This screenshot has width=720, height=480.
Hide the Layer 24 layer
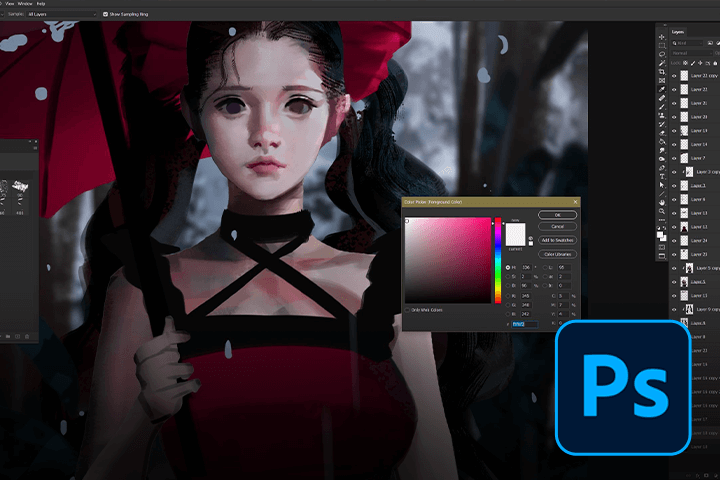[x=674, y=241]
